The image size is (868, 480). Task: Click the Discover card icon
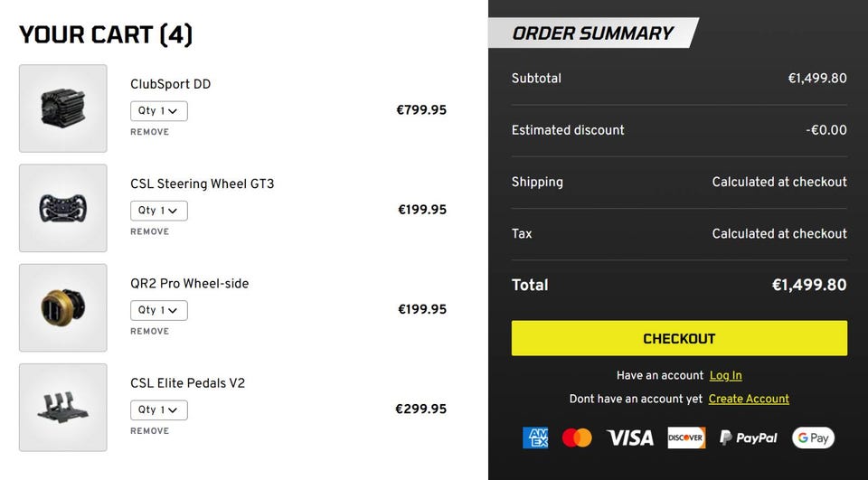tap(686, 438)
